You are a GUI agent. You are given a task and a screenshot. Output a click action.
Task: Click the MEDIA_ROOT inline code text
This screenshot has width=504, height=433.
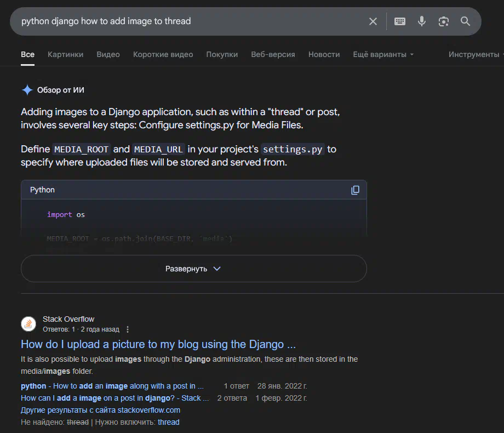coord(81,149)
